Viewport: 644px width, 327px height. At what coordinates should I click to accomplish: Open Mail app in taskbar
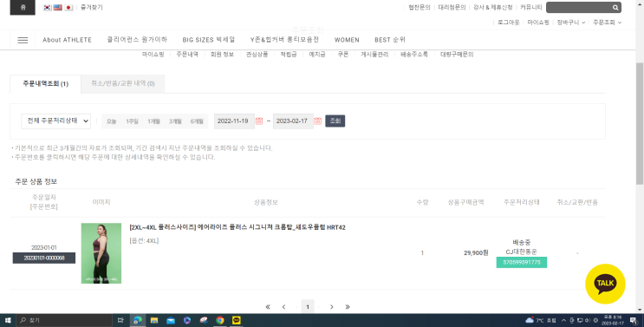point(171,320)
